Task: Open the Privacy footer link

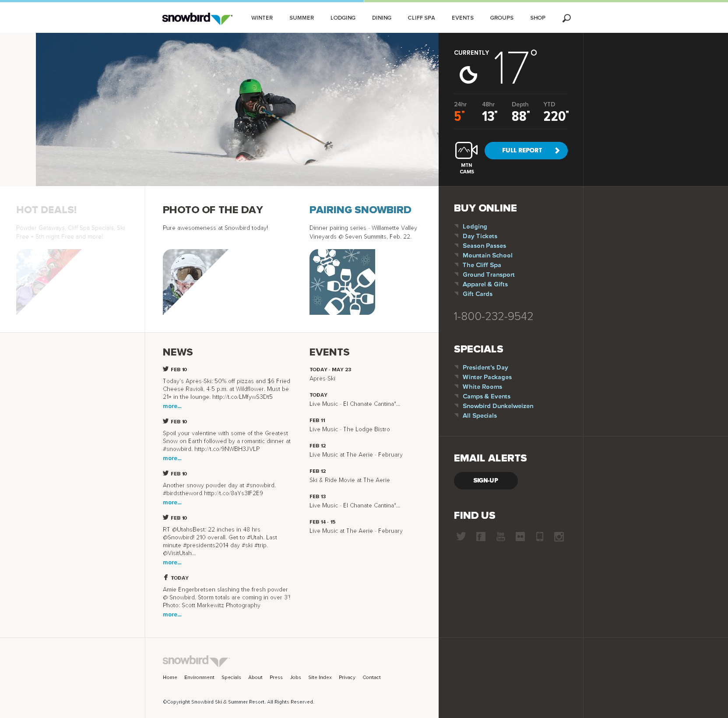Action: [347, 677]
